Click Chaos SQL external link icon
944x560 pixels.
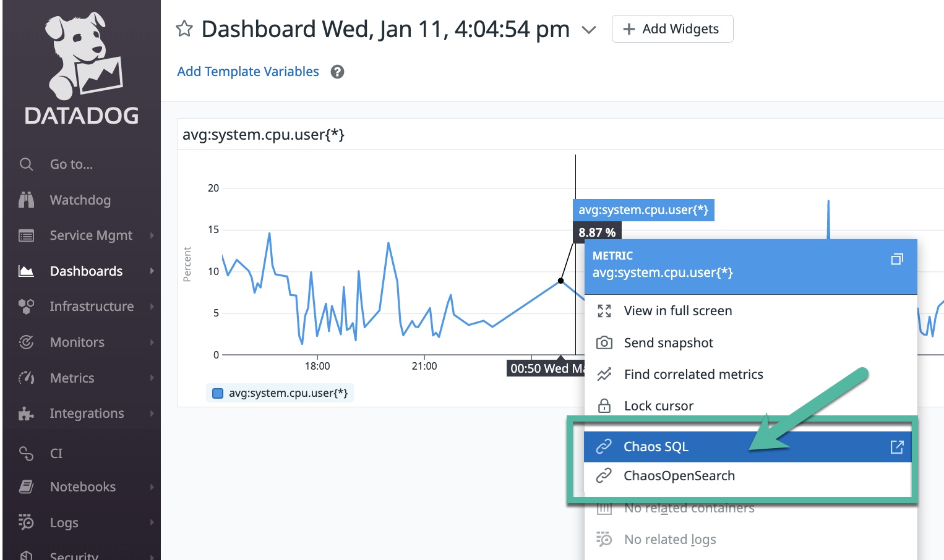tap(897, 447)
